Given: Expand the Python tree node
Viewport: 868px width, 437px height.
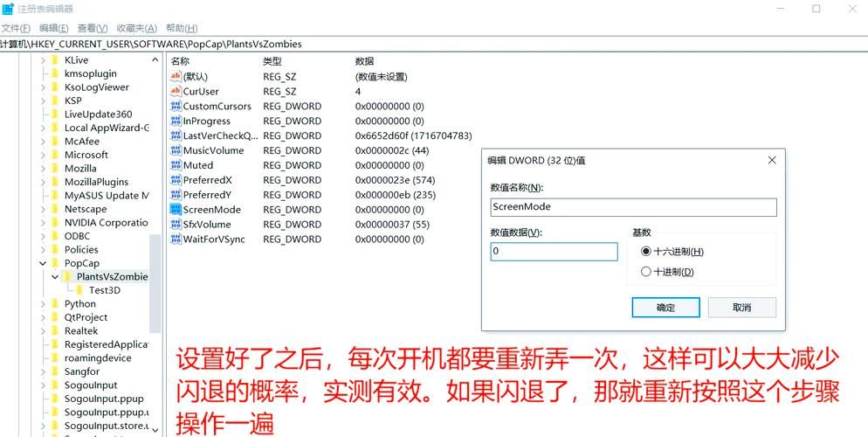Looking at the screenshot, I should 43,303.
